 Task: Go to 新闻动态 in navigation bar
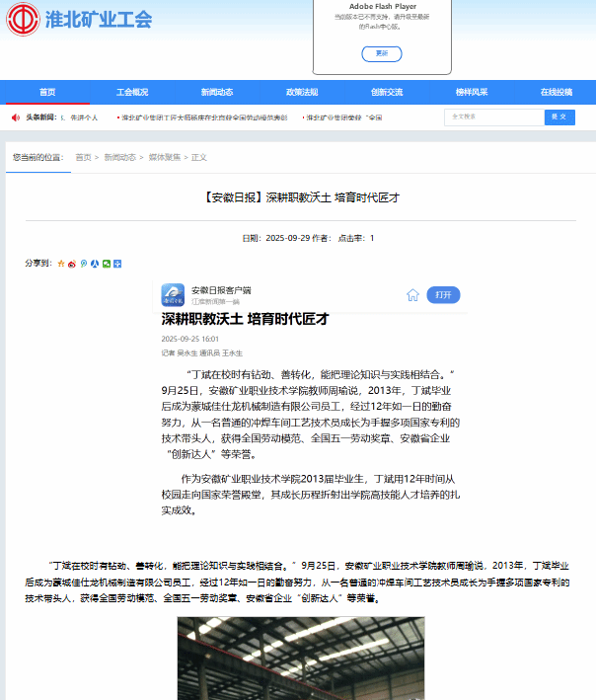pos(217,92)
